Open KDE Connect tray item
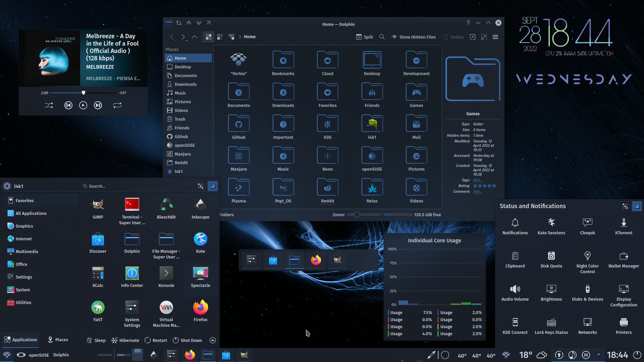This screenshot has height=362, width=644. pos(515,326)
